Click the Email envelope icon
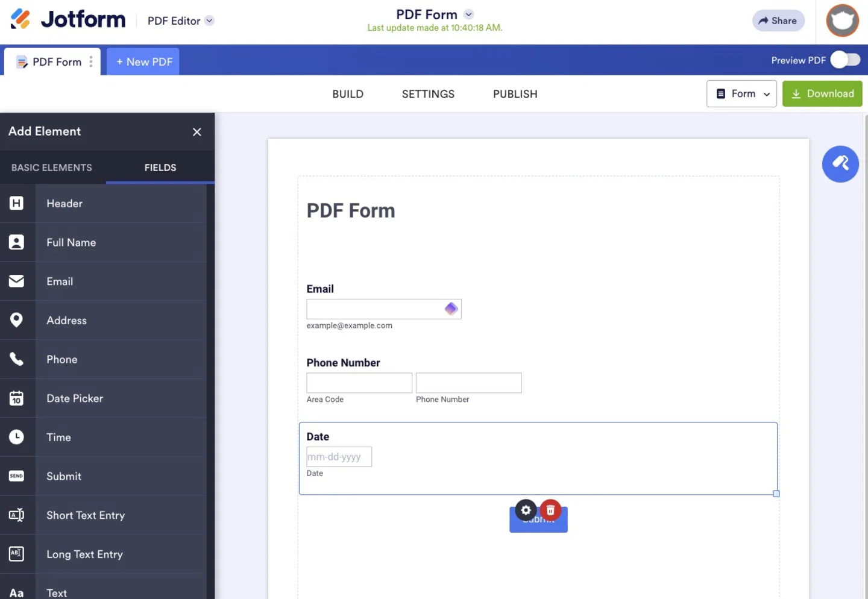The image size is (868, 599). point(17,281)
